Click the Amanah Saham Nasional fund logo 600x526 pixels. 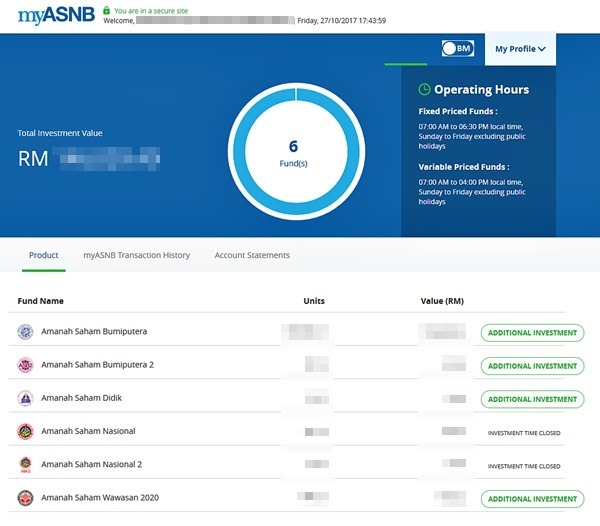25,432
